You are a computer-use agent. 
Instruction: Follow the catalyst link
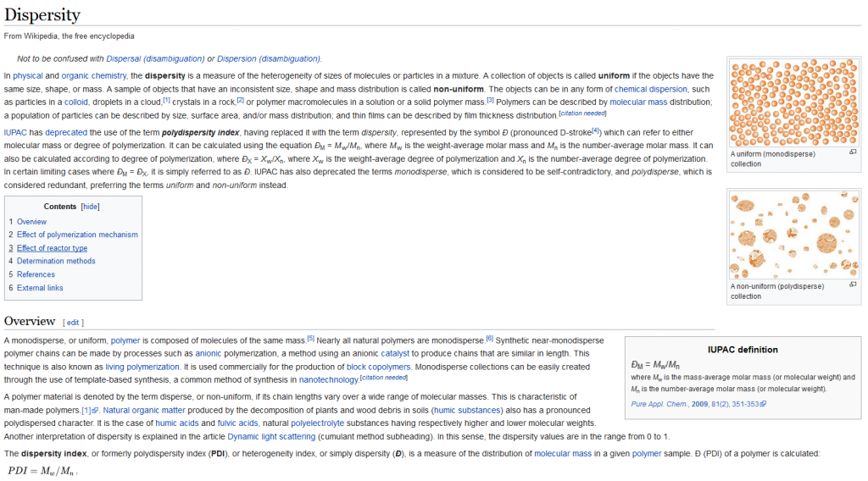[x=395, y=353]
